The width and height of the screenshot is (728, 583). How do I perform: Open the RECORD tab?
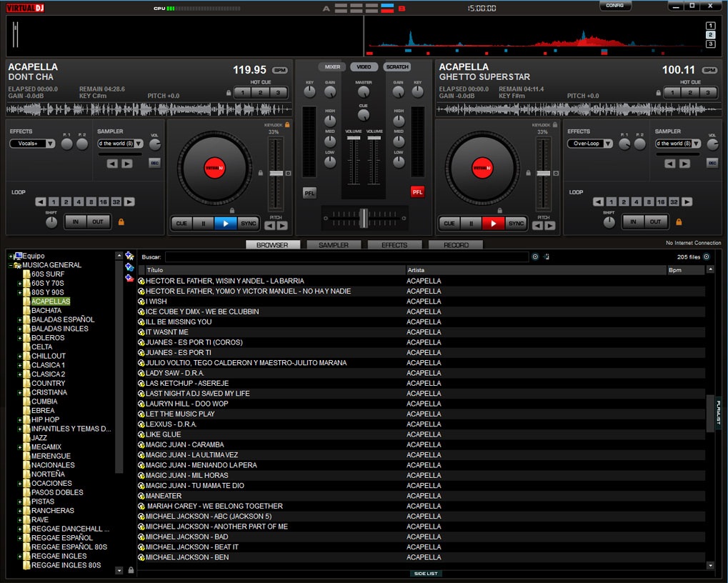(x=456, y=244)
